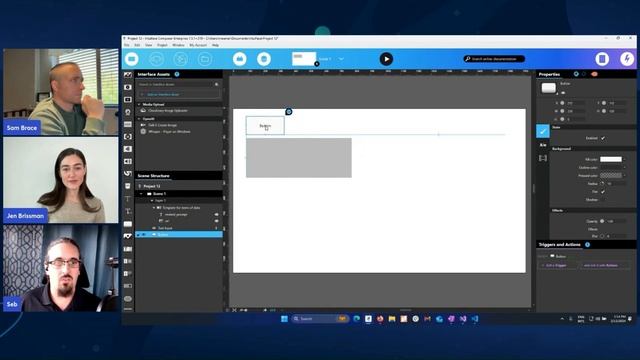Open the File menu

pyautogui.click(x=127, y=45)
